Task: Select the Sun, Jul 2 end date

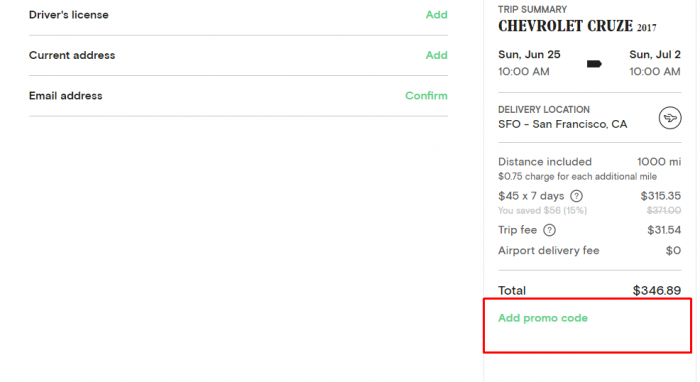Action: tap(654, 54)
